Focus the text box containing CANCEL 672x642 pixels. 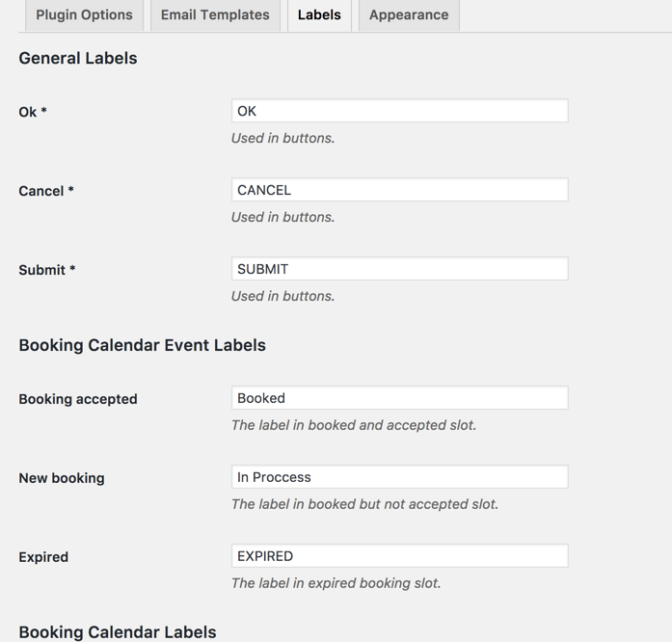pos(399,190)
